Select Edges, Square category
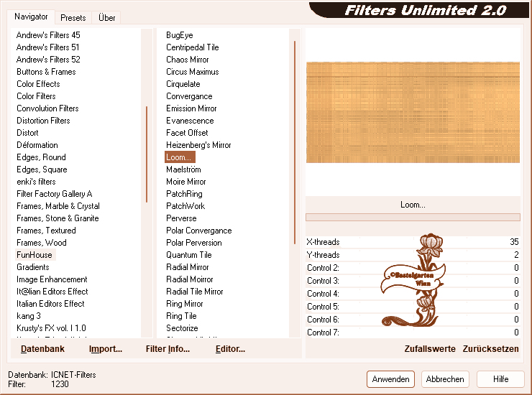The height and width of the screenshot is (395, 532). 42,169
